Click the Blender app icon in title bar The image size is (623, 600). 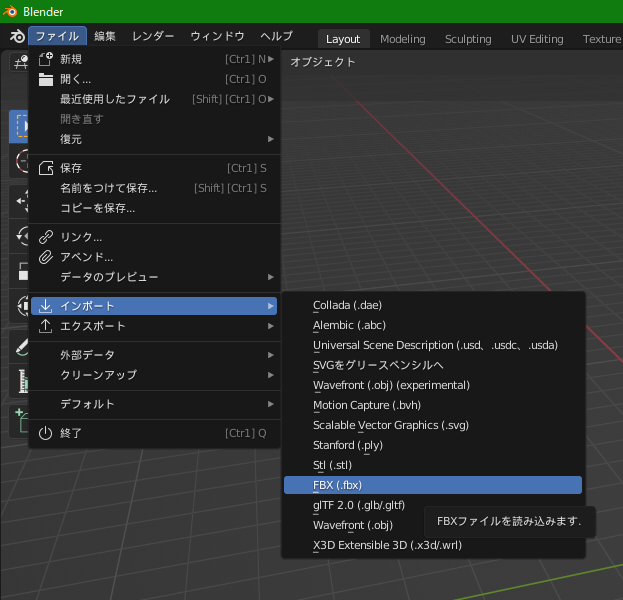tap(11, 11)
